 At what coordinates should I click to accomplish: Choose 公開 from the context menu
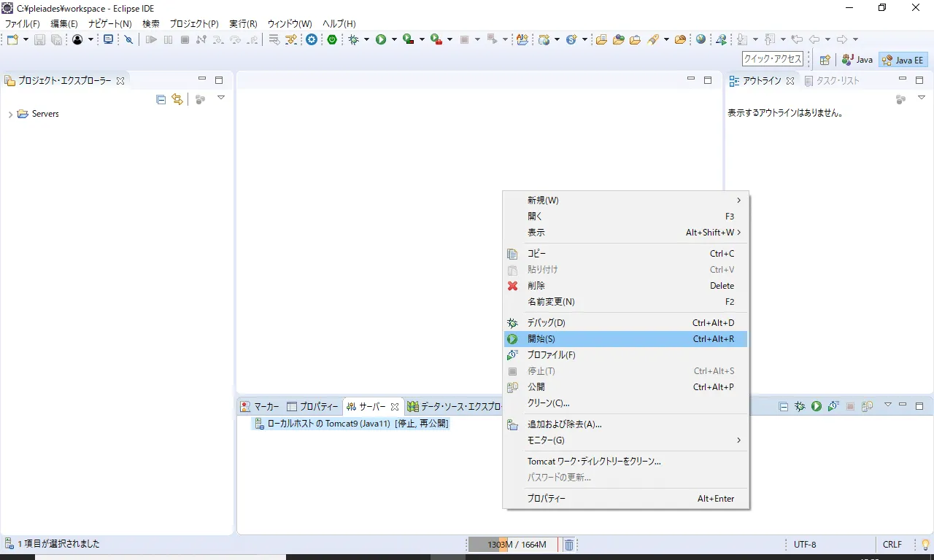pyautogui.click(x=626, y=387)
